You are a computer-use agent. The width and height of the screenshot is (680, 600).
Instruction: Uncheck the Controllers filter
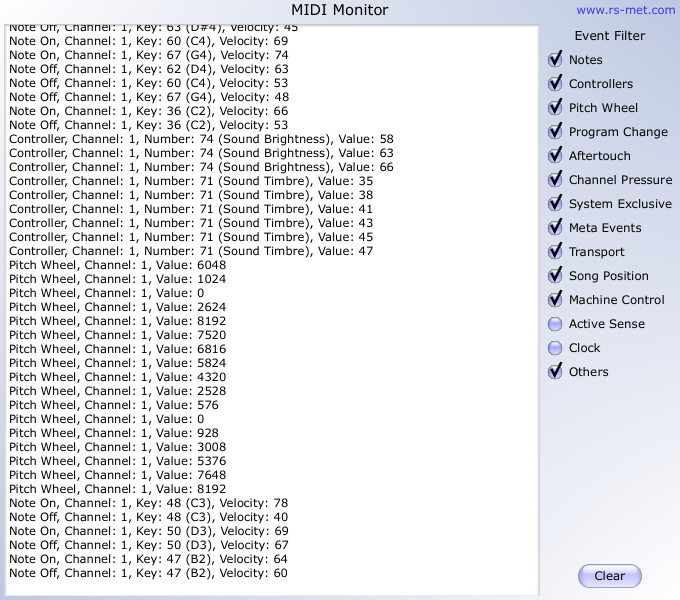(x=555, y=84)
